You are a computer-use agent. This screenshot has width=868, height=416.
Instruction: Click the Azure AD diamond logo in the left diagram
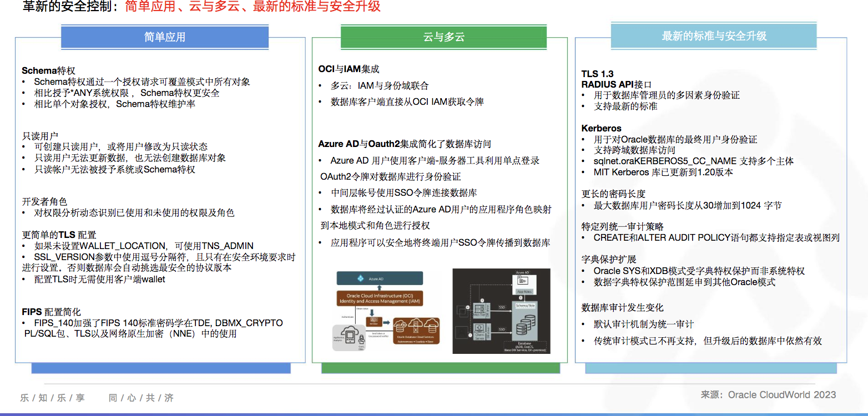(x=360, y=278)
